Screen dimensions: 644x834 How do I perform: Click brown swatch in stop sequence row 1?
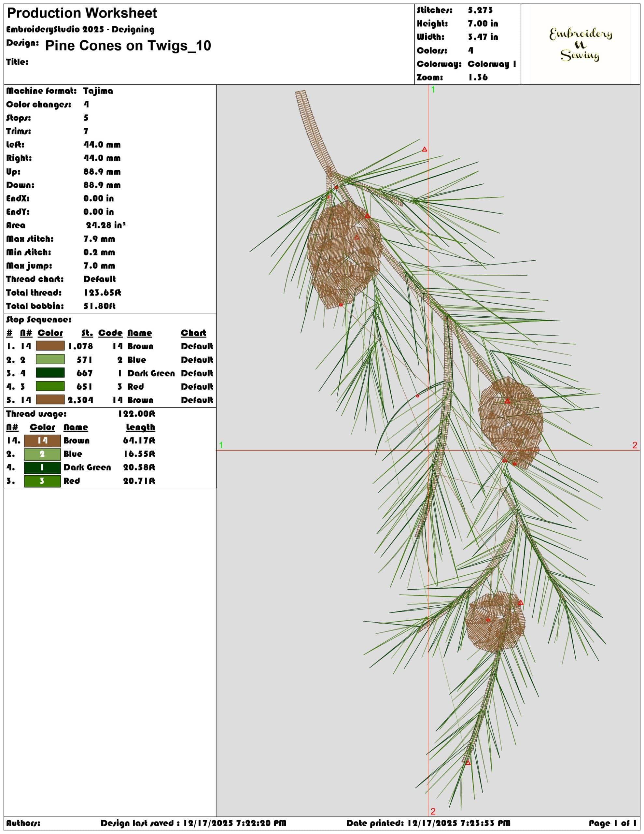pos(50,346)
